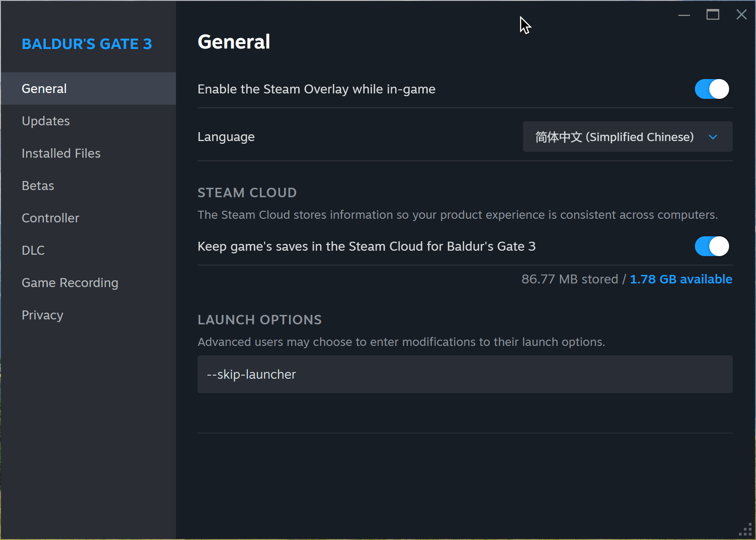Open the Controller settings tab
This screenshot has width=756, height=540.
coord(88,218)
